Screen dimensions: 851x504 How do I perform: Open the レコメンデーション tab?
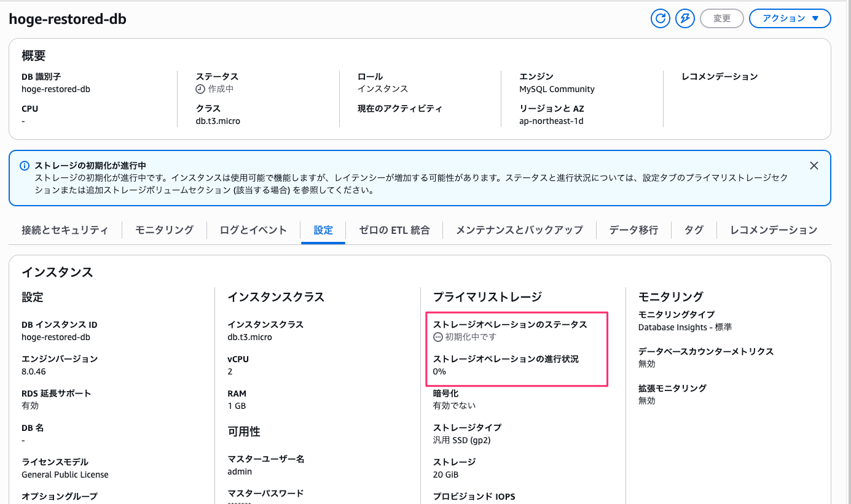[774, 230]
